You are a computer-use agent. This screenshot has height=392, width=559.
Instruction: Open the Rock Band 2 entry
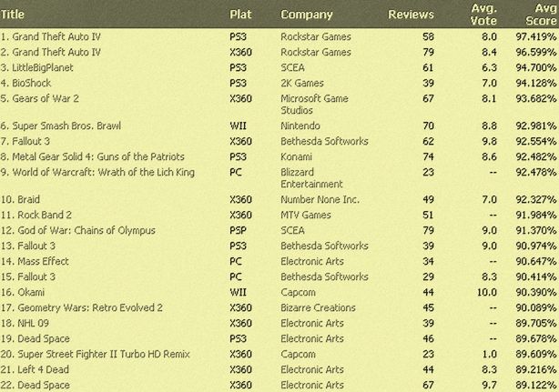tap(45, 215)
